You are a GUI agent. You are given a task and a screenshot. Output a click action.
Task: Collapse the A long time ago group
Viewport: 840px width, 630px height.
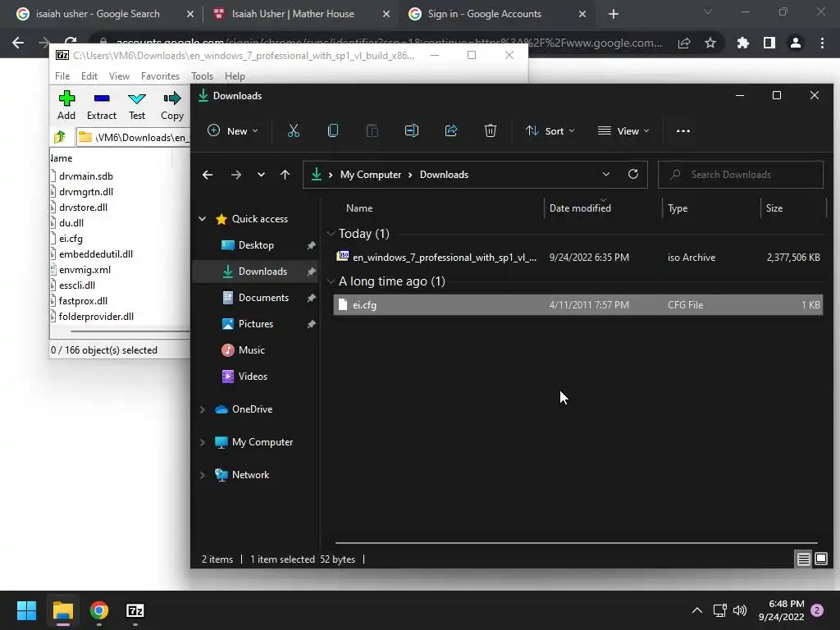point(331,281)
